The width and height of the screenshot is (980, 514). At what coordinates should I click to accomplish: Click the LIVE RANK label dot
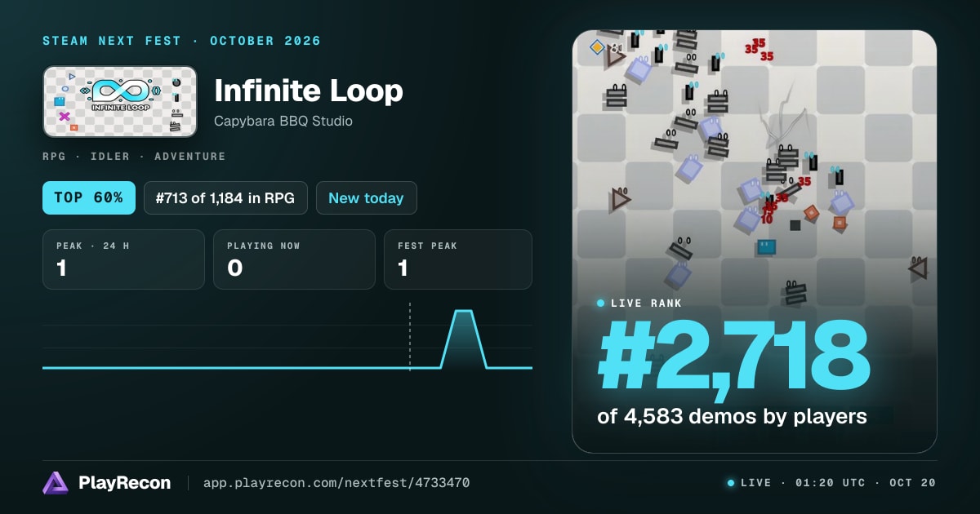(x=601, y=303)
